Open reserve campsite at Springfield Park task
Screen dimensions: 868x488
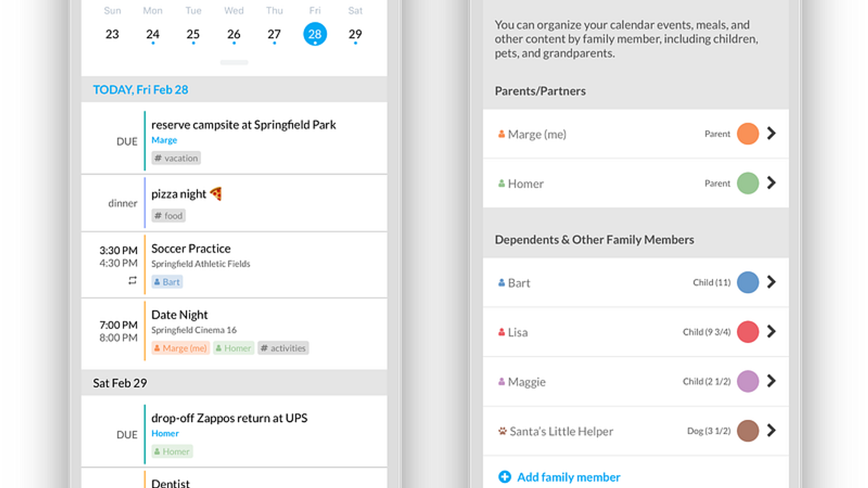tap(234, 138)
